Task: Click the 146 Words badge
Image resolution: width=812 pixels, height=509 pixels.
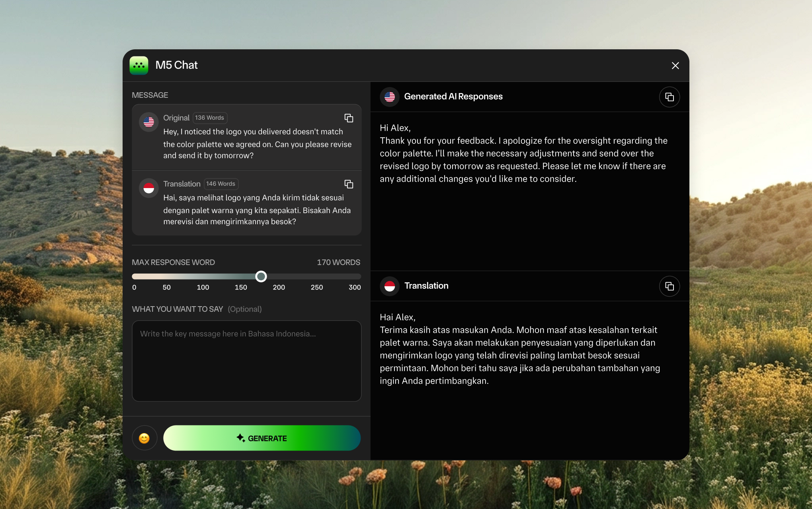Action: point(221,184)
